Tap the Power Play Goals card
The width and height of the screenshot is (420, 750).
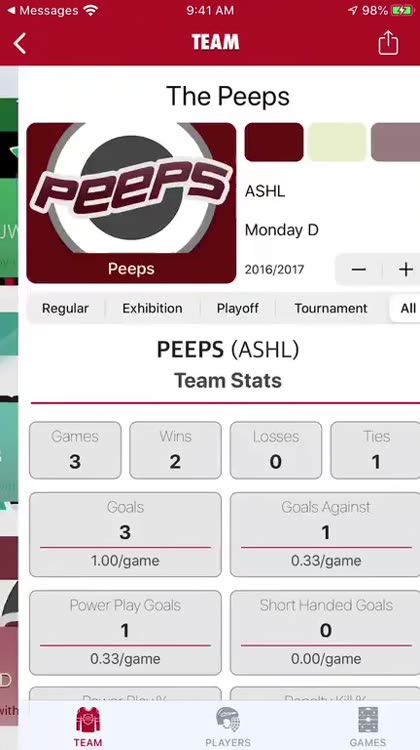pyautogui.click(x=125, y=632)
